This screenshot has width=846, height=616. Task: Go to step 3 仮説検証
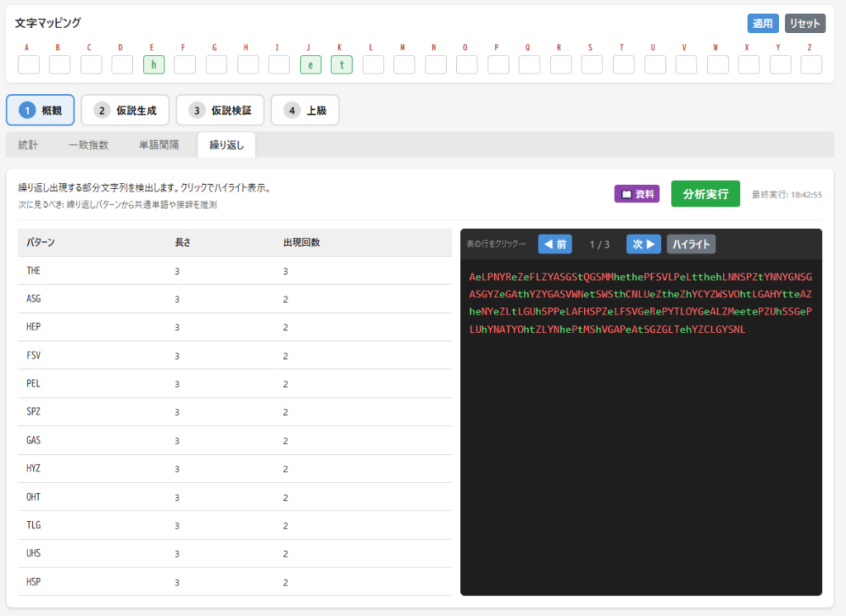pyautogui.click(x=220, y=110)
